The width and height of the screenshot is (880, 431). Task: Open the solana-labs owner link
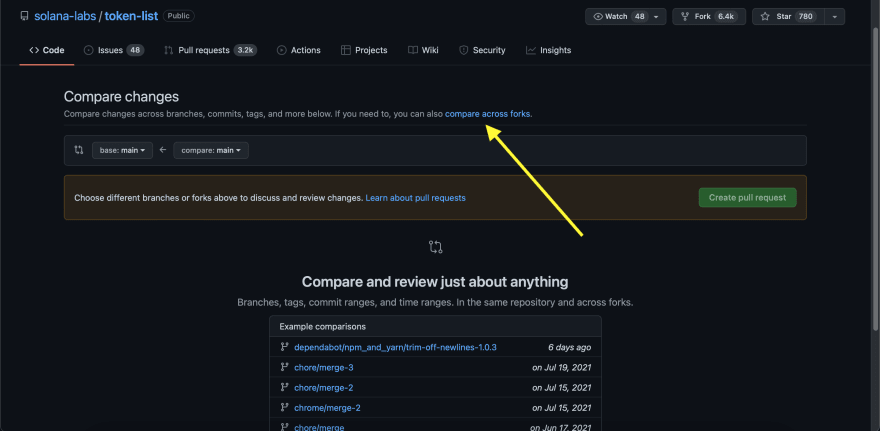point(65,16)
